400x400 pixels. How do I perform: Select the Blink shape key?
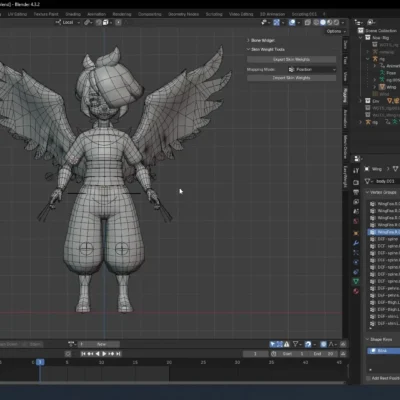click(x=384, y=351)
